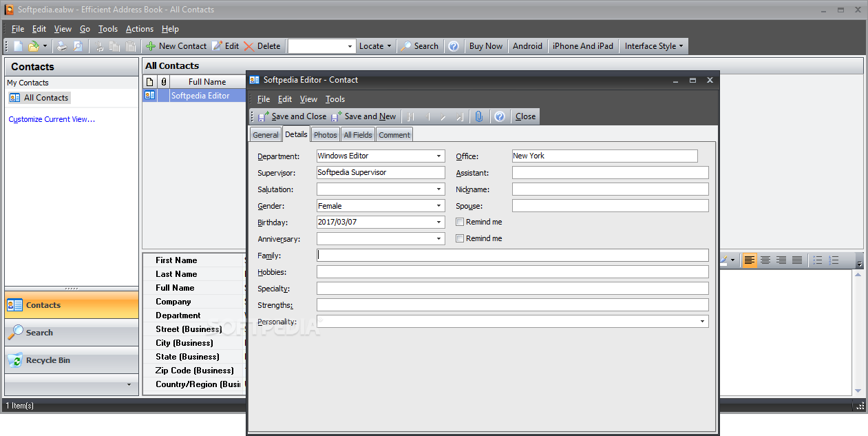
Task: Click the Edit button in main toolbar
Action: pyautogui.click(x=226, y=46)
